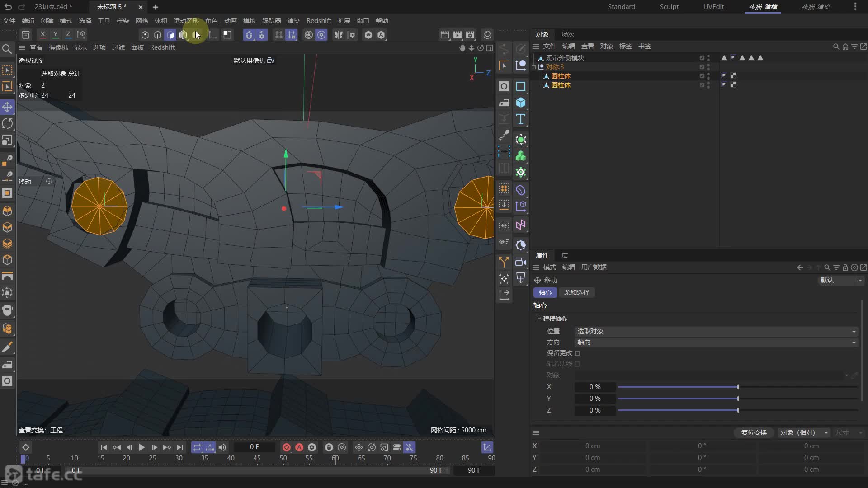Select the Move tool in left toolbar

pyautogui.click(x=8, y=107)
